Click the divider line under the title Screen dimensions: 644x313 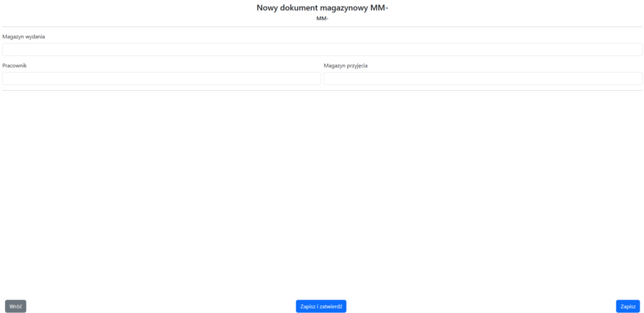[322, 26]
